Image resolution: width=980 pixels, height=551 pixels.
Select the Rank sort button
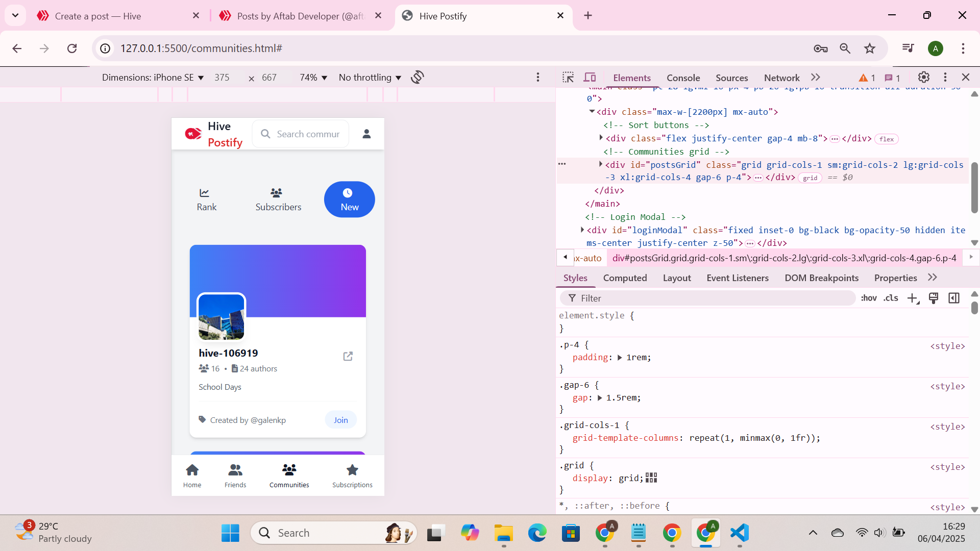coord(206,199)
